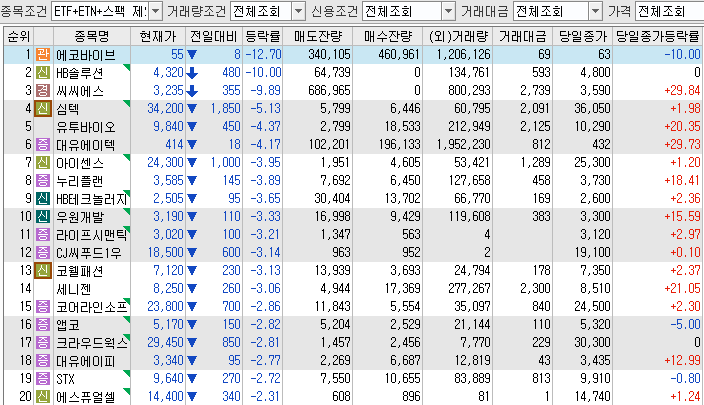Screen dimensions: 704x405
Task: Click the down triangle in 세니젠 row
Action: click(192, 289)
